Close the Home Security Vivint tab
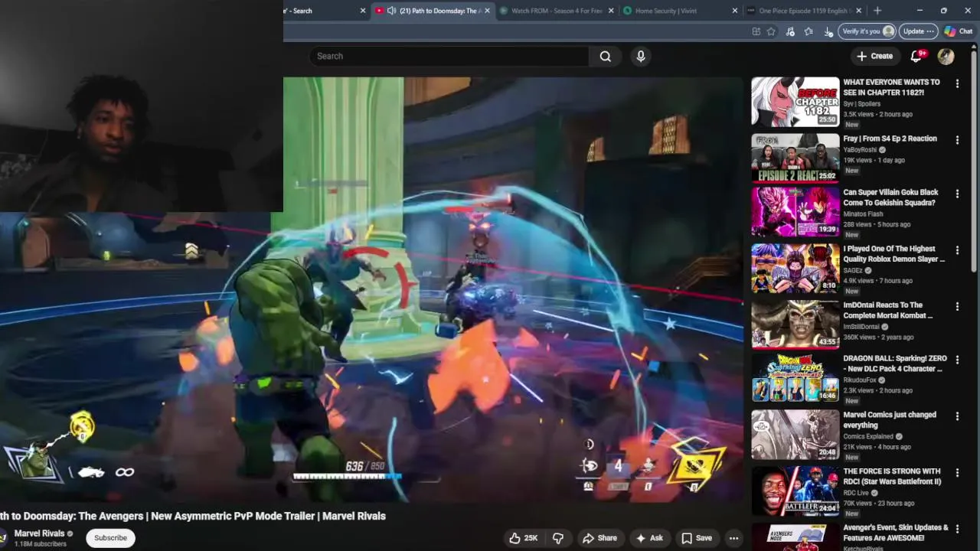 735,11
